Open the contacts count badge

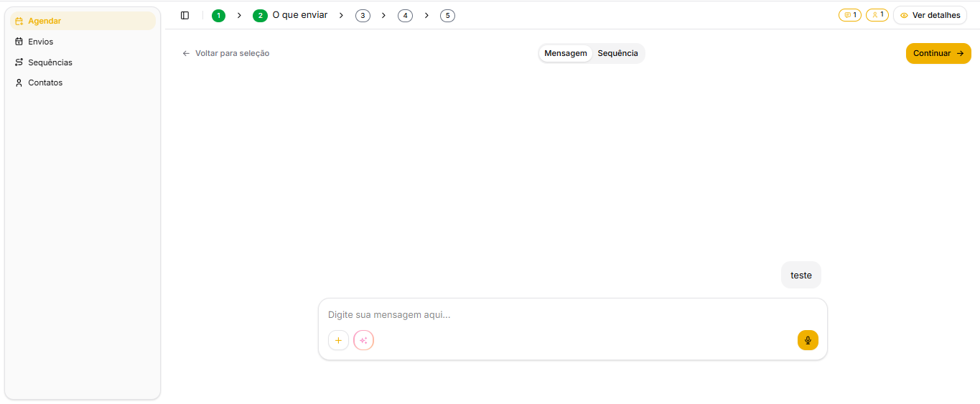(x=877, y=15)
